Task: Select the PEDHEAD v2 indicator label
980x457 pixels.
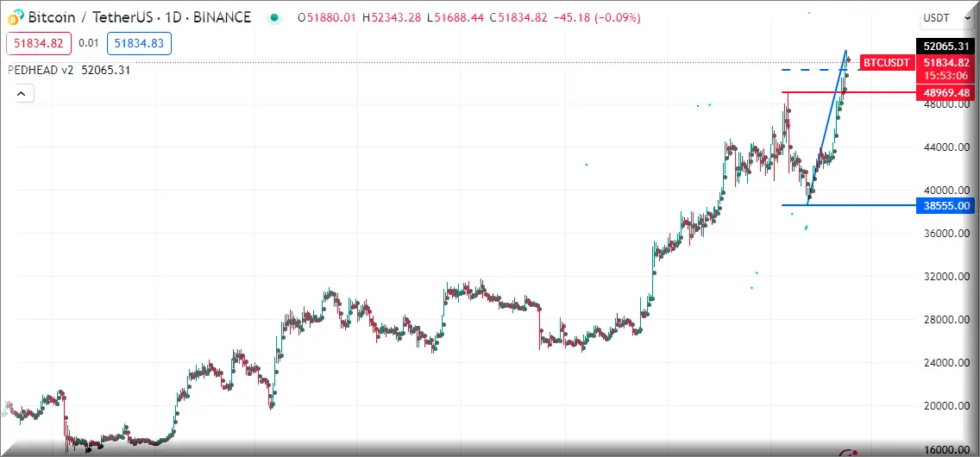Action: point(41,71)
